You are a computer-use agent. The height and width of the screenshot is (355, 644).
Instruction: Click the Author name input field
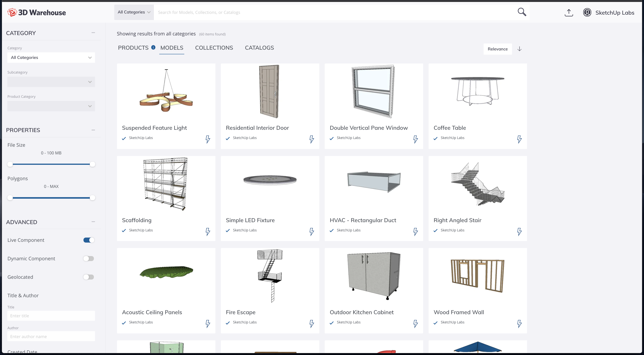[51, 337]
